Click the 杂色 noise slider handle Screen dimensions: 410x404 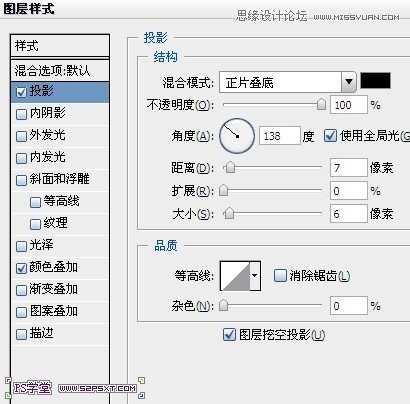tap(224, 305)
